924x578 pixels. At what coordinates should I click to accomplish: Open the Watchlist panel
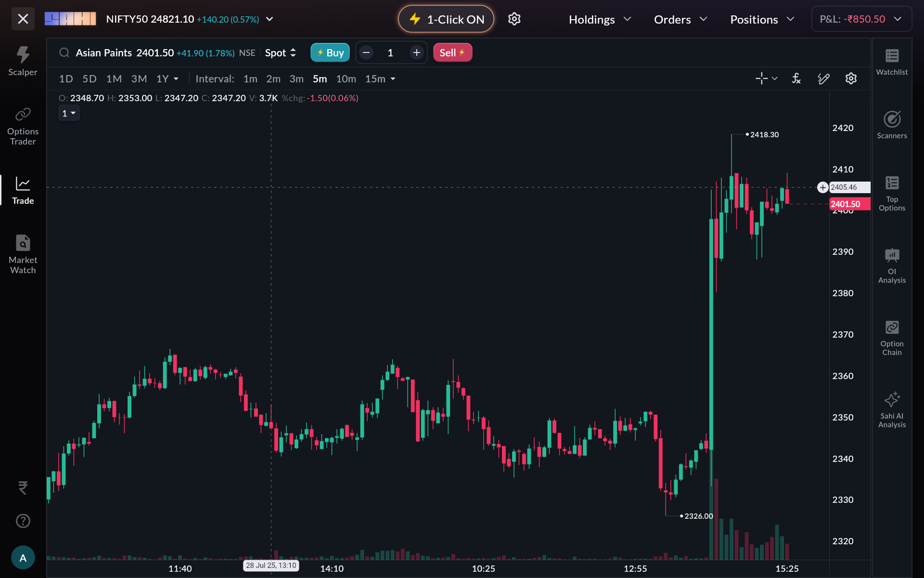(891, 62)
